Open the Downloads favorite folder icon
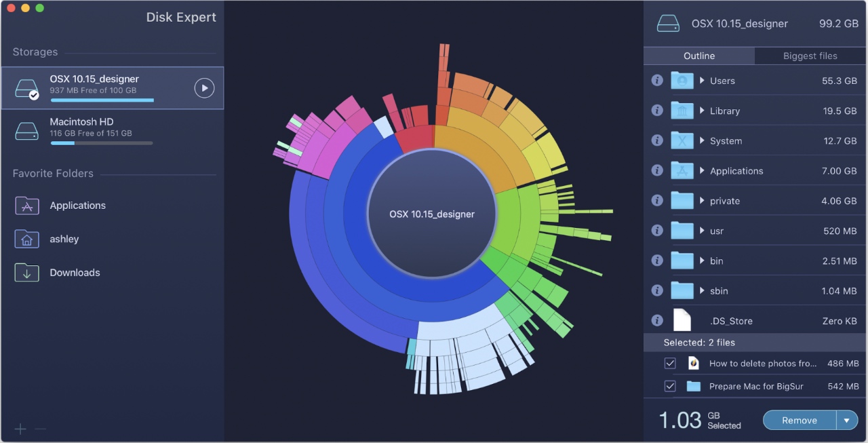The image size is (868, 443). pyautogui.click(x=27, y=273)
